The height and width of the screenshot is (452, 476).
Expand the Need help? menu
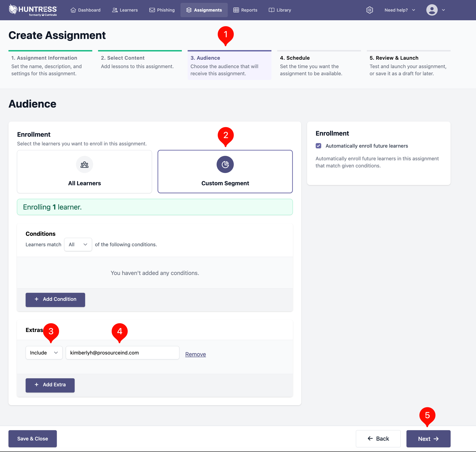click(400, 10)
